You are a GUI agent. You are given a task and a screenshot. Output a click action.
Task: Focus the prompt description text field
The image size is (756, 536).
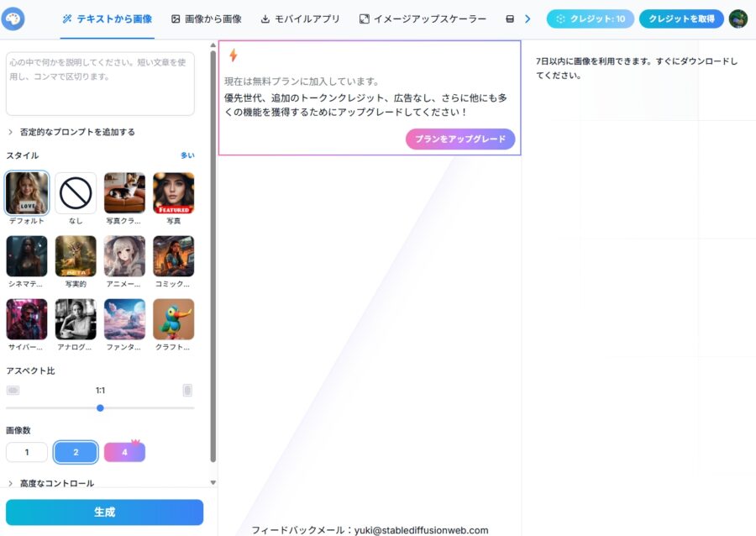[100, 84]
